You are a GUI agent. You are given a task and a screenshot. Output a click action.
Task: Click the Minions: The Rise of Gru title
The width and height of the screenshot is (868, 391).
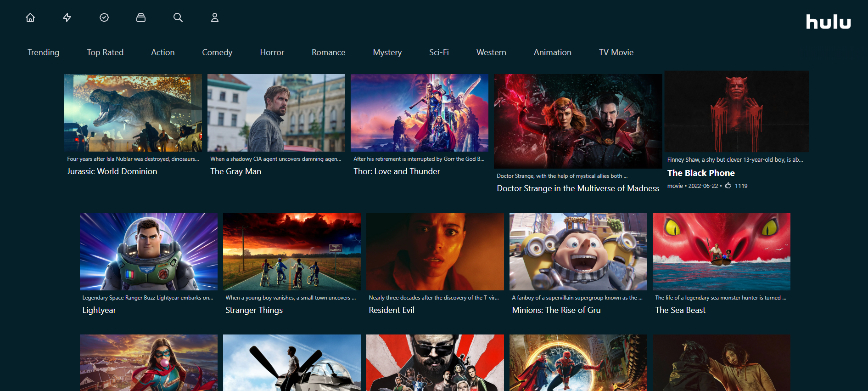pyautogui.click(x=556, y=310)
